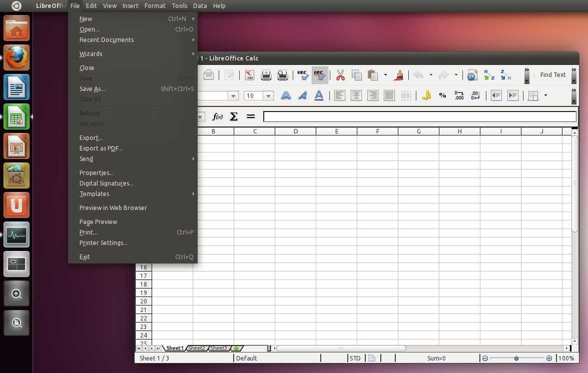
Task: Toggle Align Right icon
Action: point(372,96)
